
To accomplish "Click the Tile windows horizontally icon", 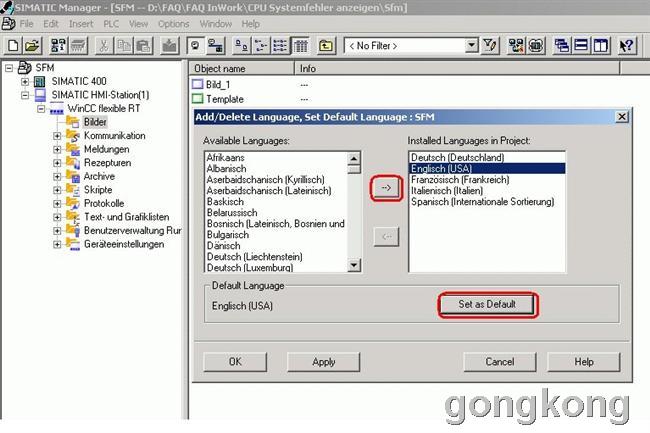I will coord(581,46).
